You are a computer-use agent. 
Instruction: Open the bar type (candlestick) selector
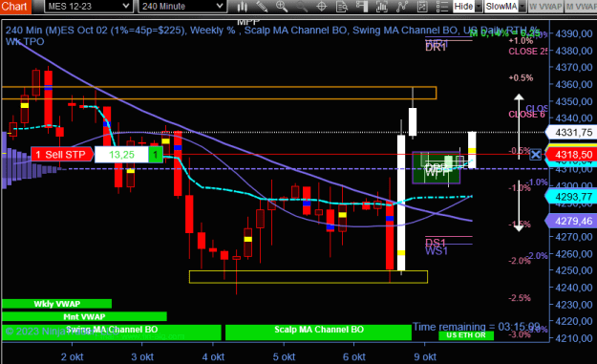pyautogui.click(x=243, y=7)
